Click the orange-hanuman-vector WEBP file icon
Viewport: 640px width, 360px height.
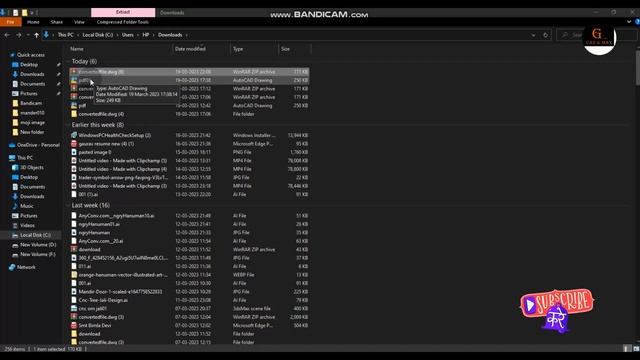74,275
